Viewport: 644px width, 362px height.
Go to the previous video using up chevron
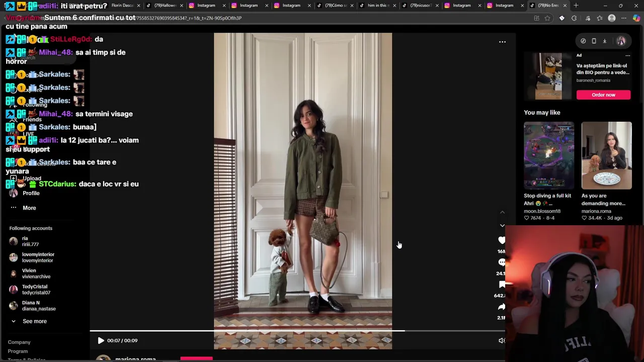(502, 212)
